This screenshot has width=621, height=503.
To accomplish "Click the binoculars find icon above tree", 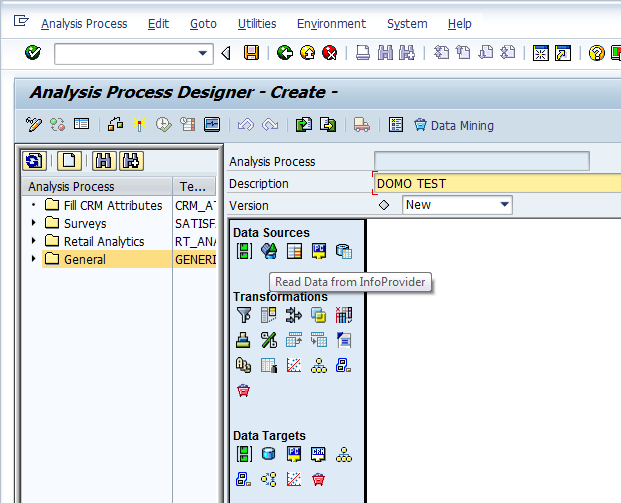I will (x=102, y=160).
